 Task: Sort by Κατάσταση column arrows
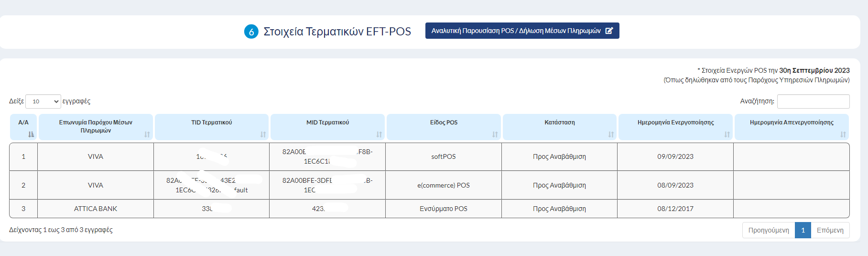[x=611, y=134]
